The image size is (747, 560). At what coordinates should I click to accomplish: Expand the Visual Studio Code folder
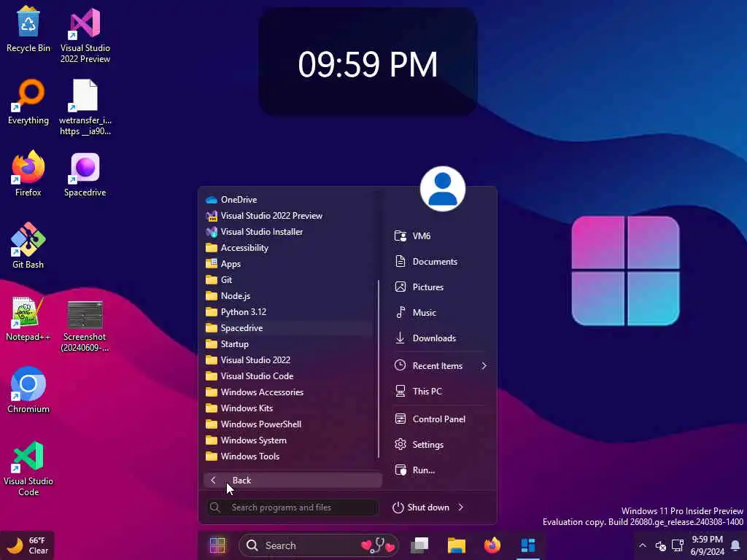[x=289, y=376]
